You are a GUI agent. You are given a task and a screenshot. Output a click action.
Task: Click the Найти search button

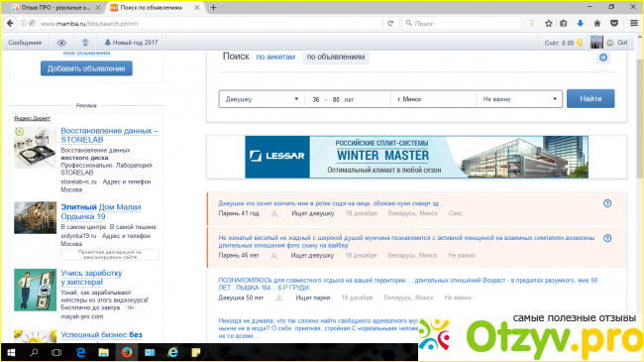tap(590, 99)
